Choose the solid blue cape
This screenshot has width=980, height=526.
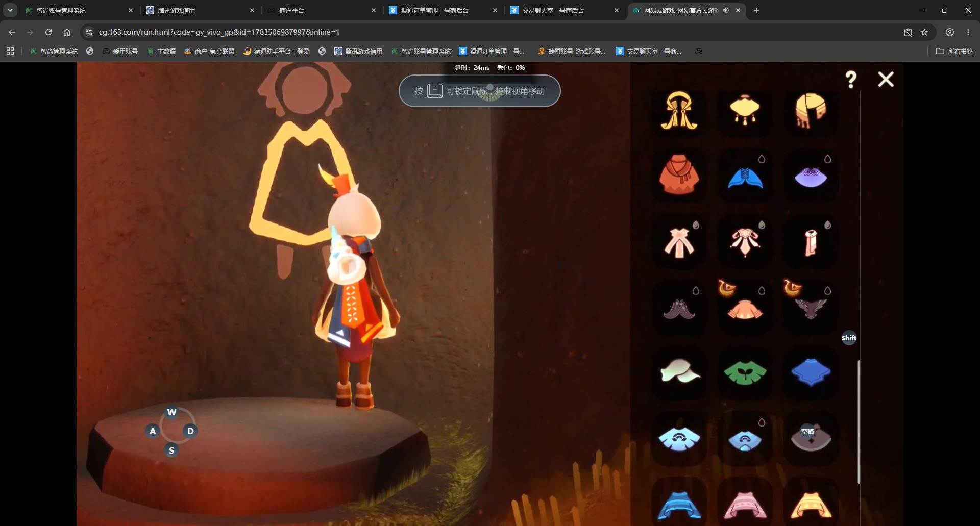pos(811,372)
